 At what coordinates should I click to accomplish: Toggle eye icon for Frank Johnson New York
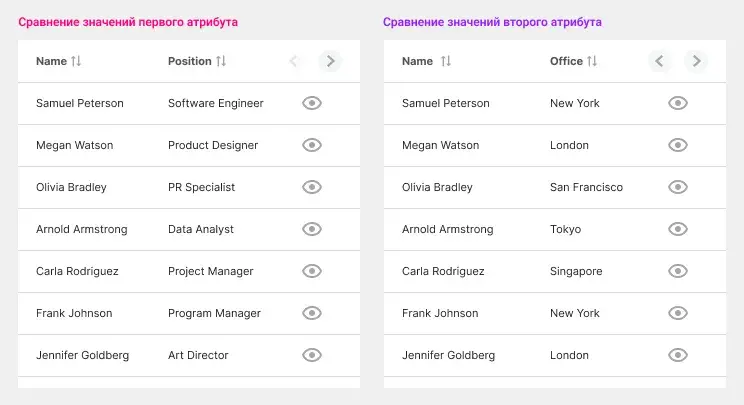678,313
